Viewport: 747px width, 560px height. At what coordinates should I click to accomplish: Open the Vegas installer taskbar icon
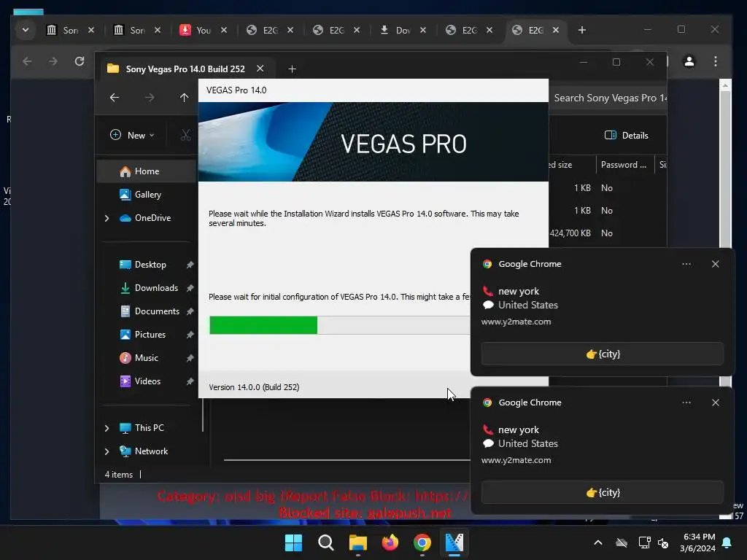coord(454,542)
